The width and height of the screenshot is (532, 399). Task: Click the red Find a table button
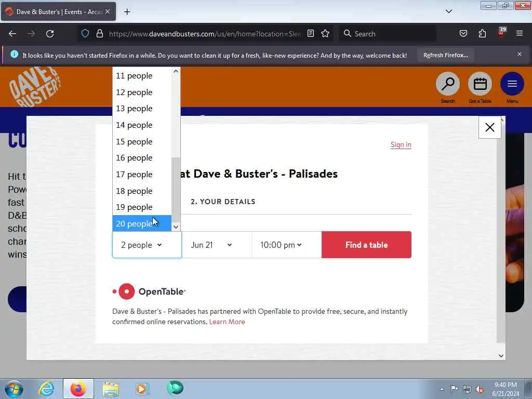(x=366, y=245)
